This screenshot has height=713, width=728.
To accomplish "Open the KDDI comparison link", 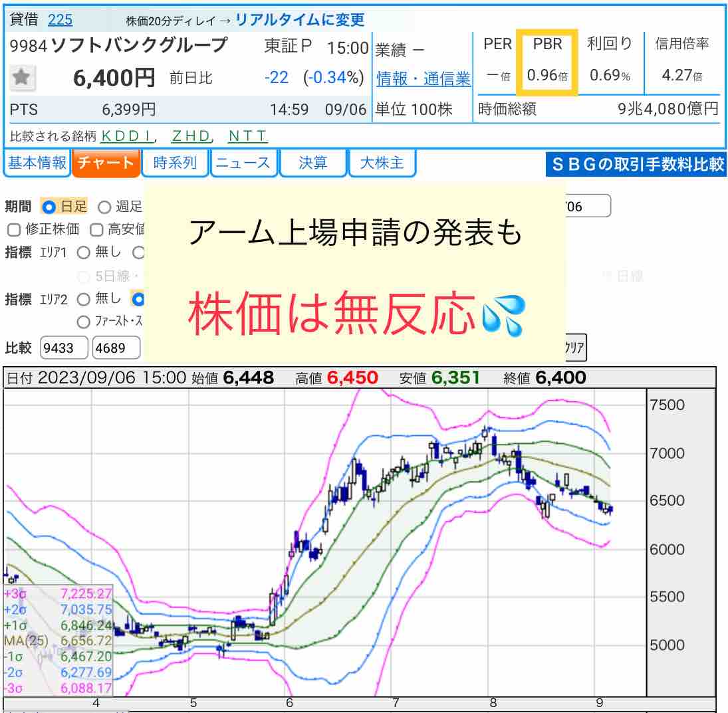I will (128, 136).
